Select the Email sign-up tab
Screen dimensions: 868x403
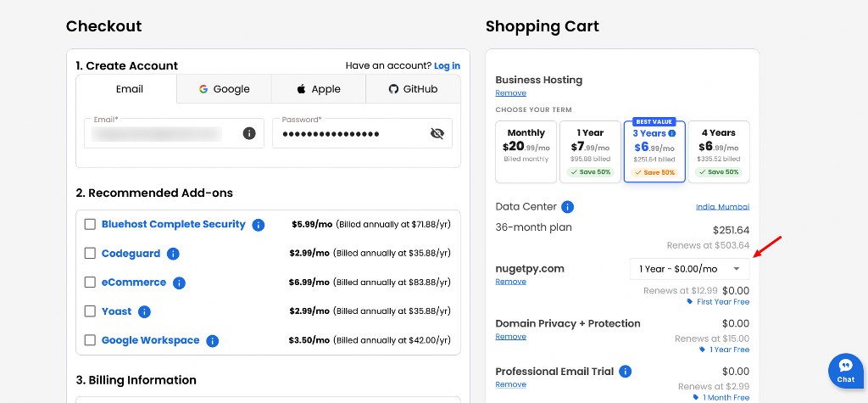(127, 89)
